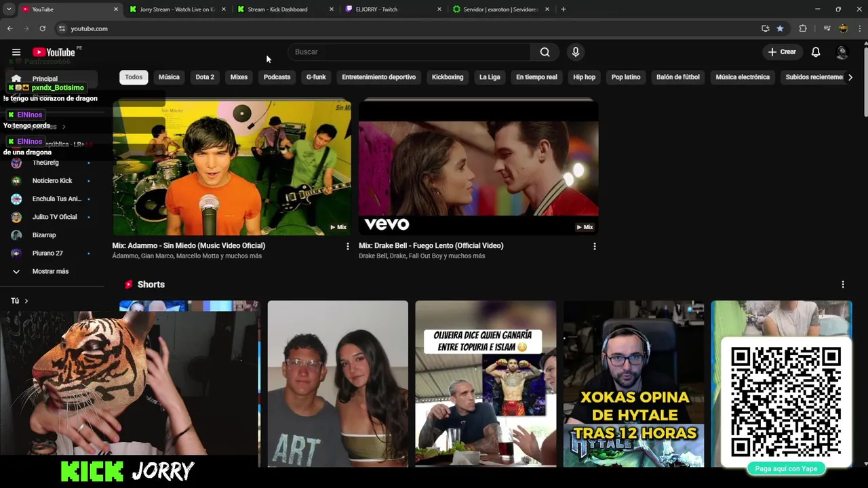This screenshot has width=868, height=488.
Task: View site information icon in the address bar
Action: click(x=62, y=28)
